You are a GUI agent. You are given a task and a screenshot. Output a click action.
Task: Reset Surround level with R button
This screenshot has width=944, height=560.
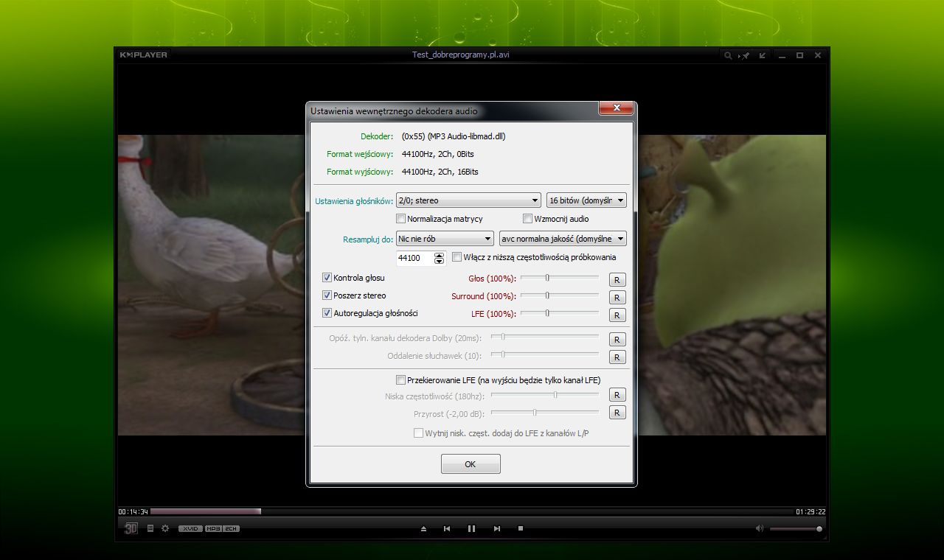tap(617, 298)
